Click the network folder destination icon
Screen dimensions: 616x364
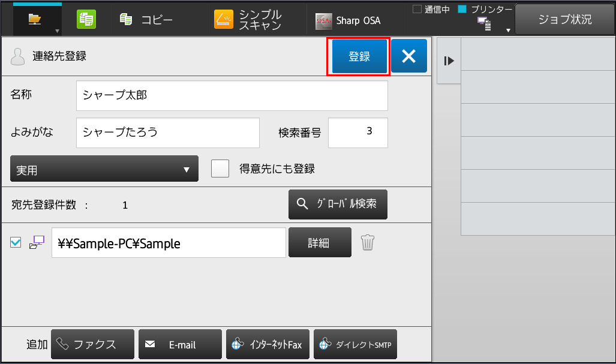[x=37, y=243]
